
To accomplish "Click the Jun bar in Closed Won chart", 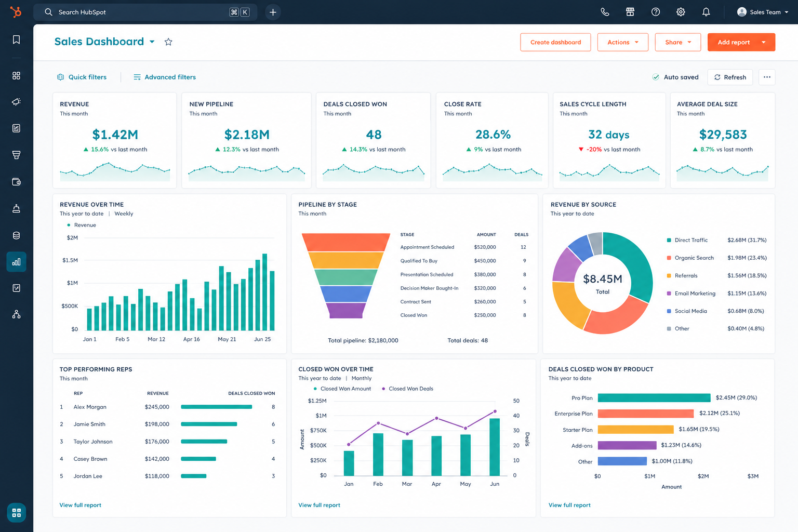I will (495, 447).
